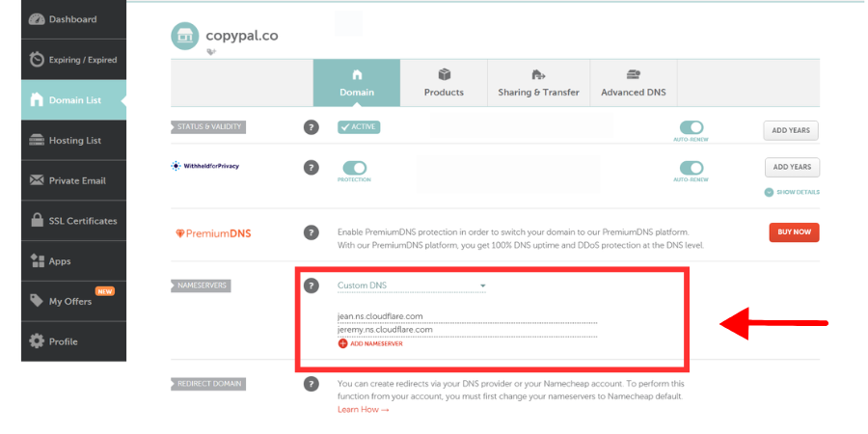This screenshot has height=434, width=868.
Task: Click the small tag icon under copypal.co
Action: pos(211,52)
